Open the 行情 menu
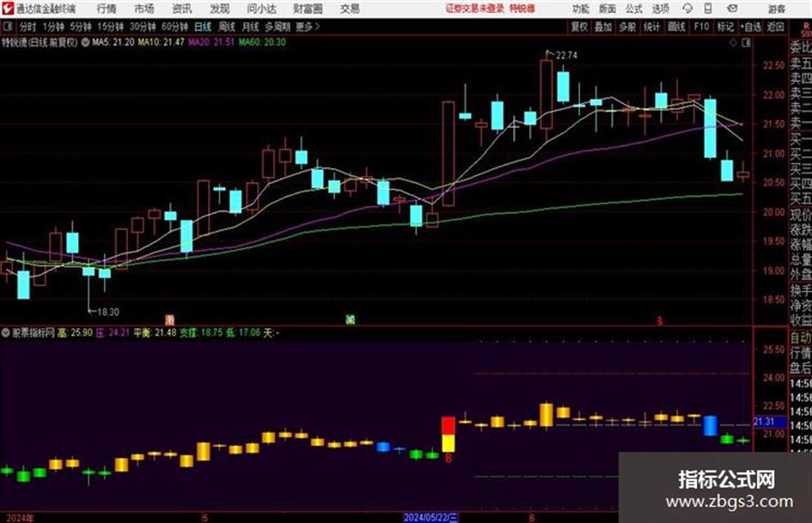Image resolution: width=812 pixels, height=523 pixels. 107,9
